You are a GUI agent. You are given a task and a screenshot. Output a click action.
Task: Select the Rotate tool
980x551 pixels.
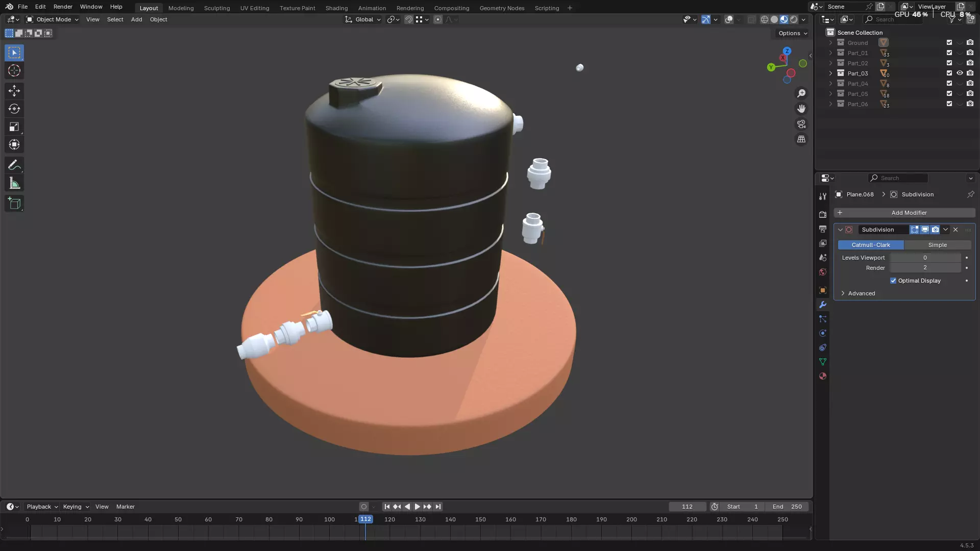point(14,109)
